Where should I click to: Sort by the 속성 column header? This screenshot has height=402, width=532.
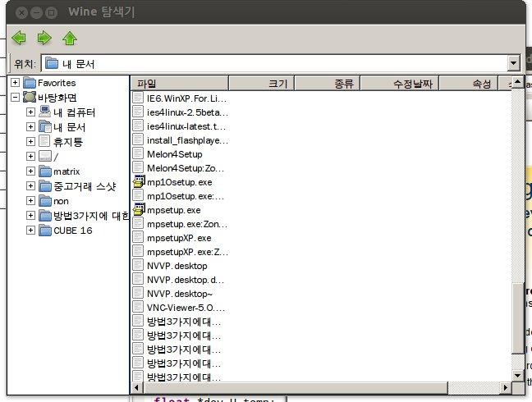pos(469,84)
